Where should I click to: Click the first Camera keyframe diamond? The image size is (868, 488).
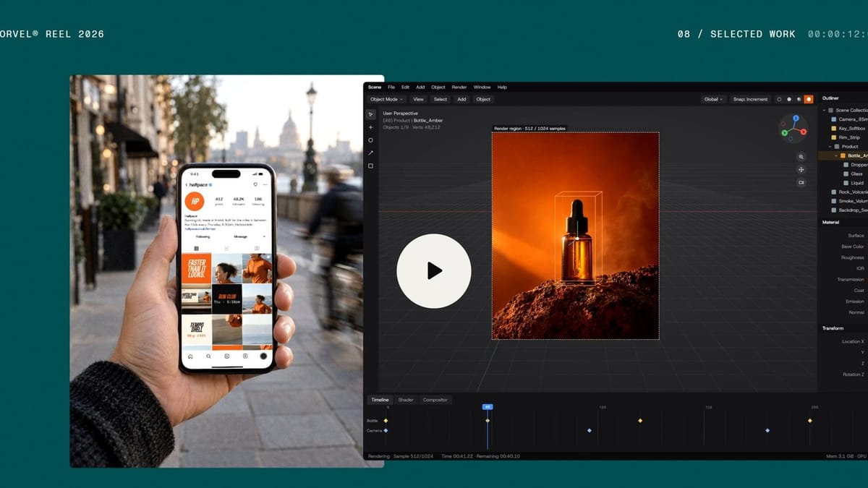tap(386, 430)
